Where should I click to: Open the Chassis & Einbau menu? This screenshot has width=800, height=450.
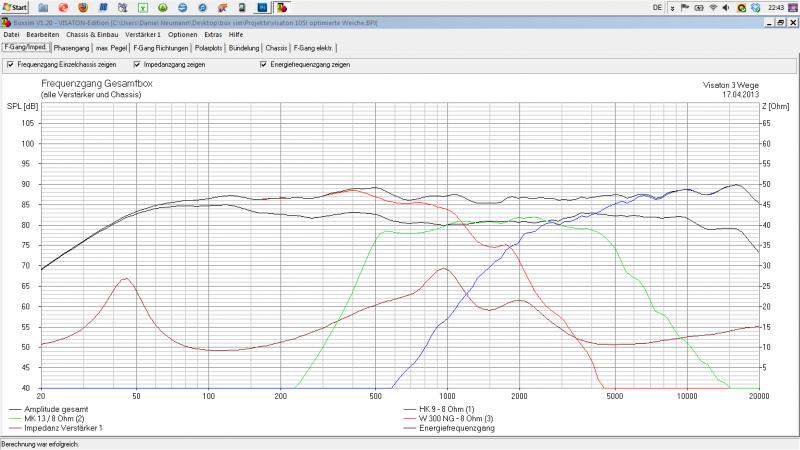pyautogui.click(x=92, y=34)
